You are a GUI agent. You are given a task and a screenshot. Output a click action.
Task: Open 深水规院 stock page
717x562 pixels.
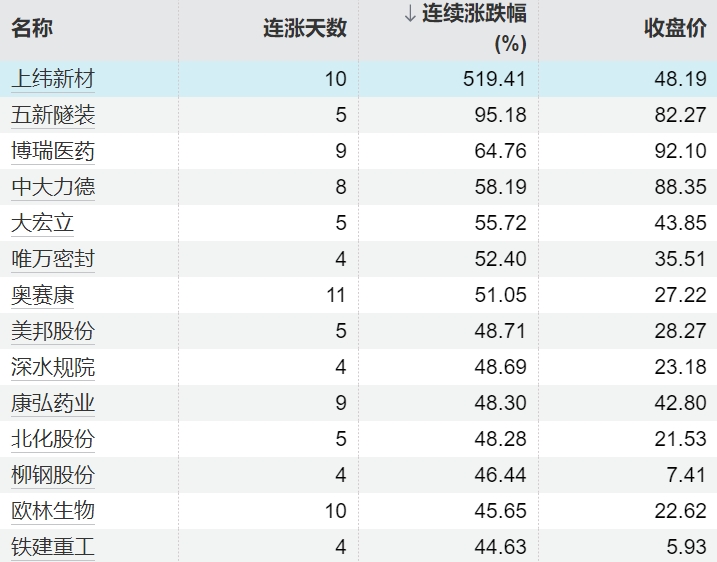(53, 367)
